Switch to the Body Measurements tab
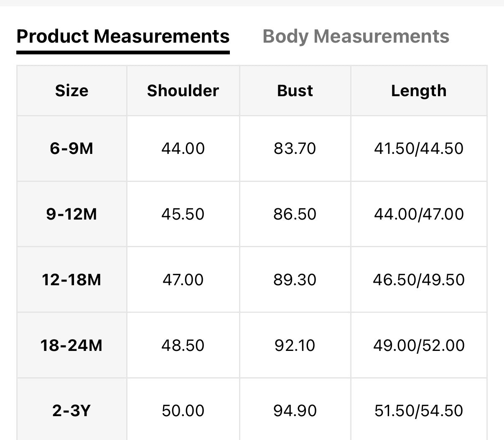The width and height of the screenshot is (504, 440). pos(356,36)
